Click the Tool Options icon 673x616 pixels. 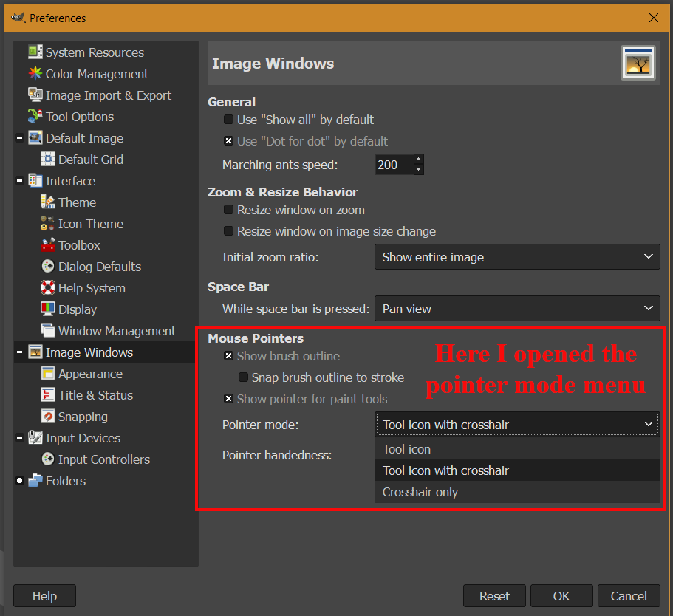point(35,117)
